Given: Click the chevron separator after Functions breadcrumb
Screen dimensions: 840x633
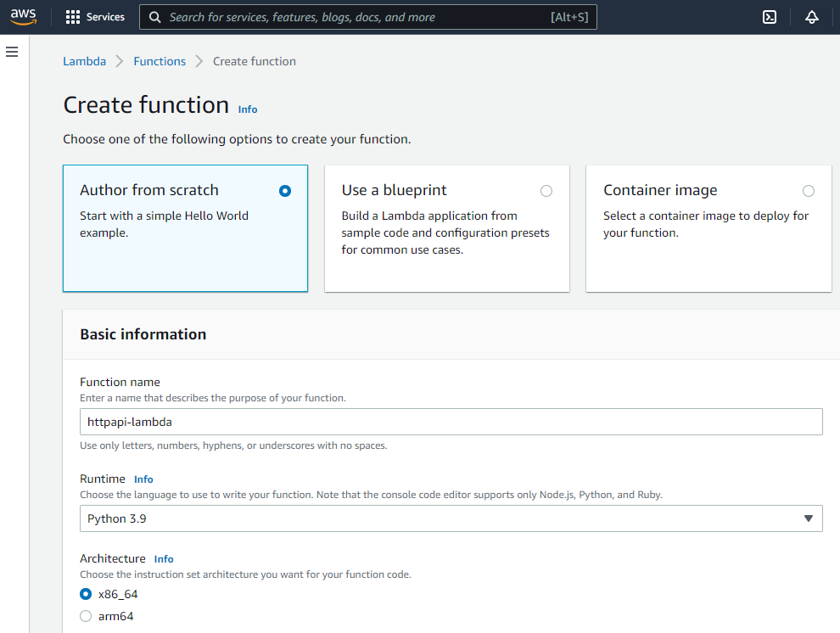Looking at the screenshot, I should click(x=199, y=61).
